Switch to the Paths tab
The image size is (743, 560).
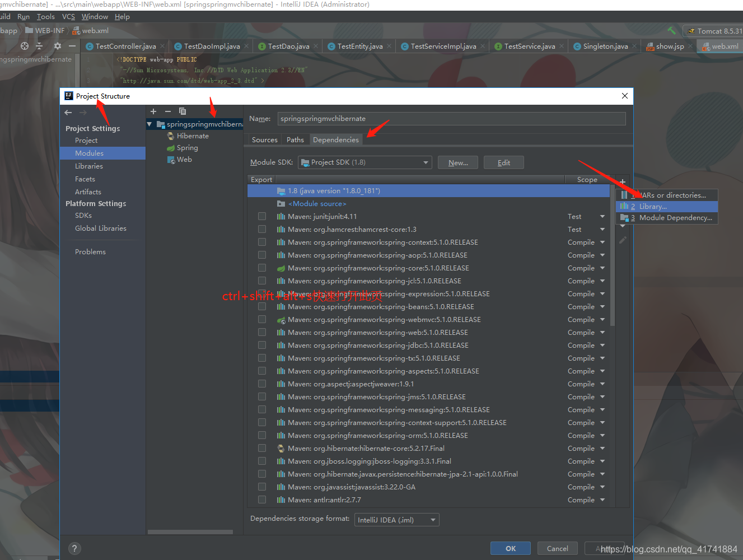[x=295, y=140]
